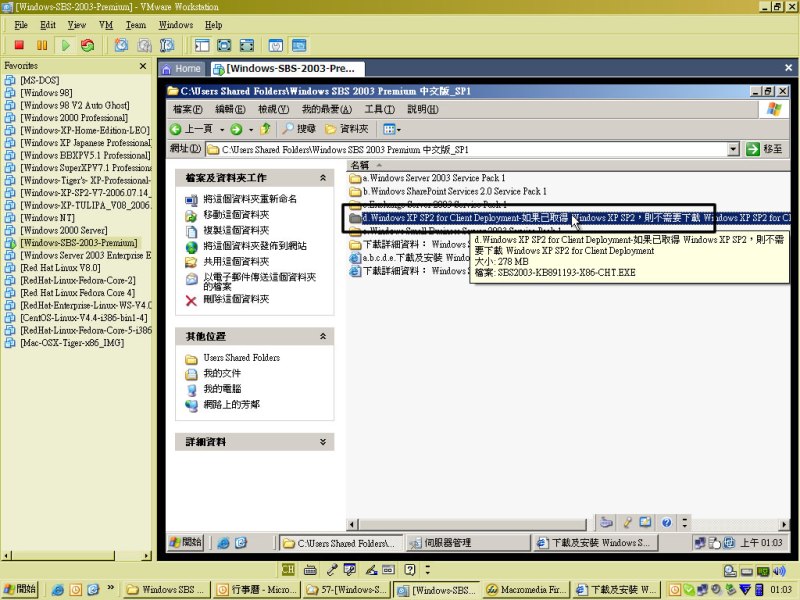This screenshot has width=800, height=600.
Task: Click the red Power Off button in VMware toolbar
Action: tap(19, 45)
